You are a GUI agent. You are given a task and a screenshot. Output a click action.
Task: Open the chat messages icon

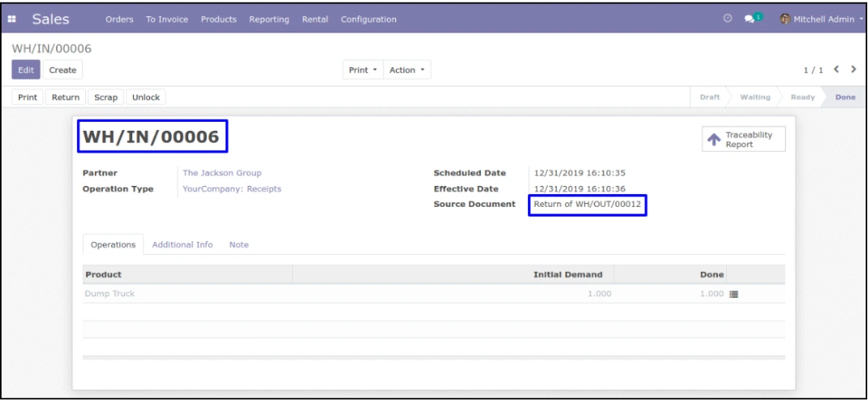point(750,19)
